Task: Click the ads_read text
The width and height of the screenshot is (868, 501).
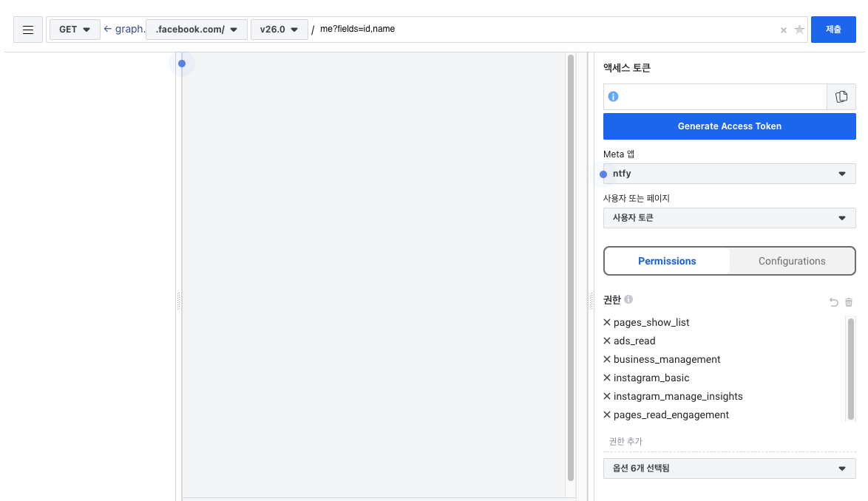Action: (x=634, y=341)
